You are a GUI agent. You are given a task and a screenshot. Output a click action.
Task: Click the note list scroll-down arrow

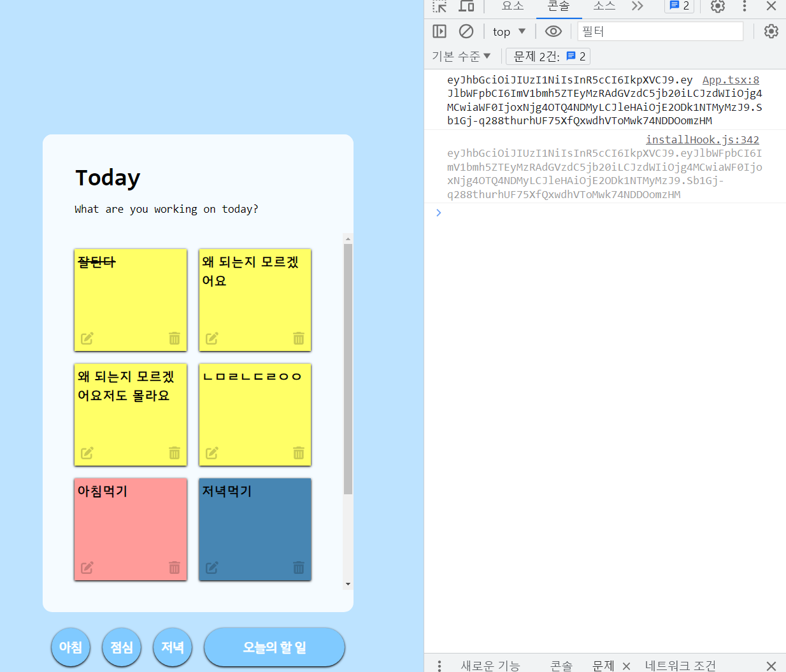348,584
